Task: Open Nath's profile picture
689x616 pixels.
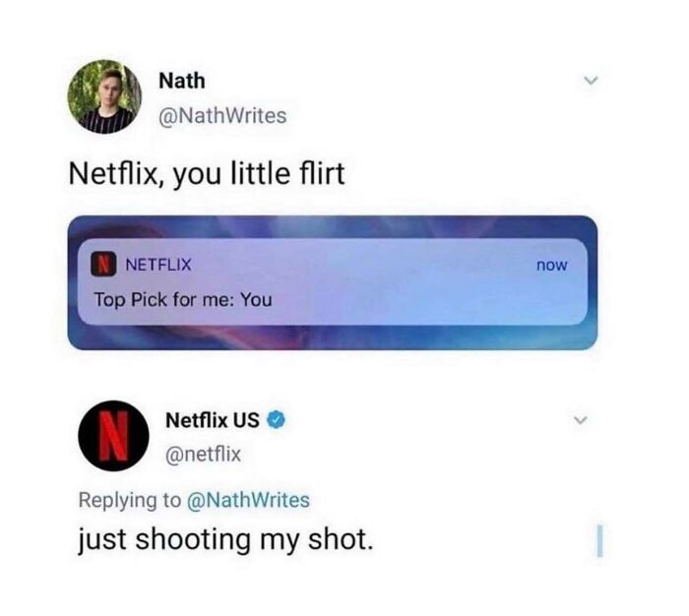Action: point(104,96)
